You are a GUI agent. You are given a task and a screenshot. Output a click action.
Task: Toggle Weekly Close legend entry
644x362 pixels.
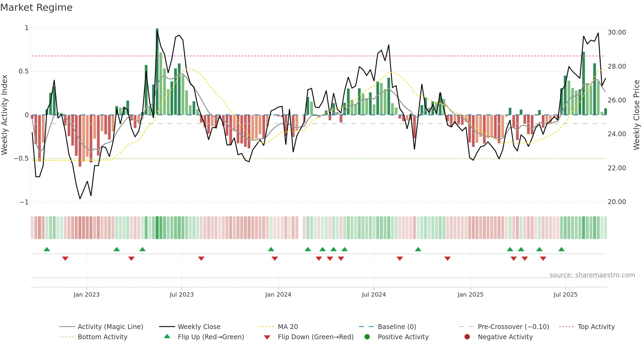click(190, 327)
